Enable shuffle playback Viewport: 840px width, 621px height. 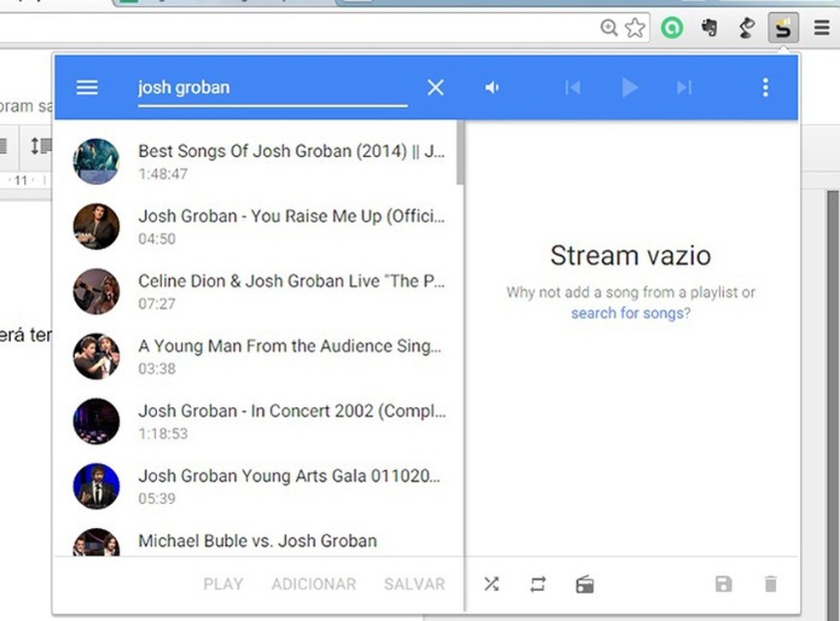[x=491, y=584]
